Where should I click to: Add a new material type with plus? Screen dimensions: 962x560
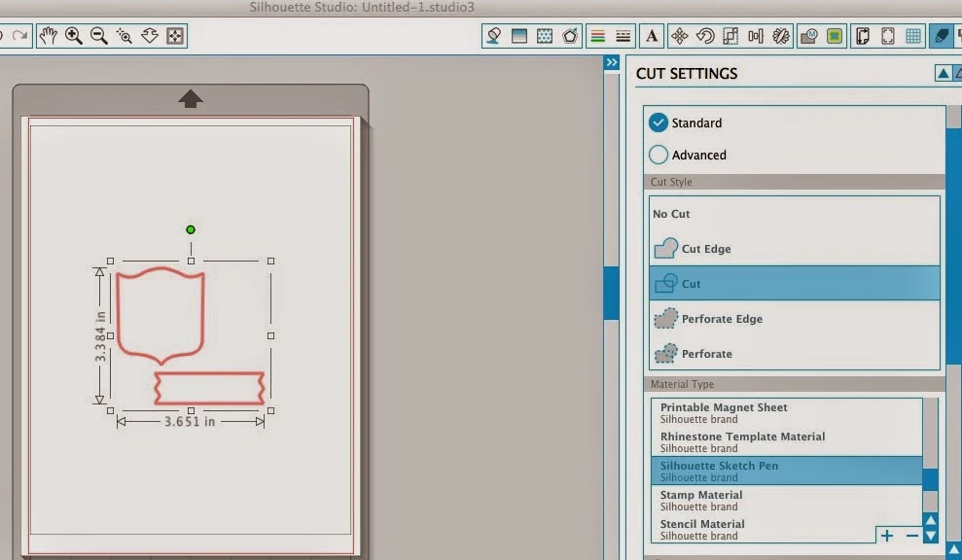pyautogui.click(x=887, y=536)
